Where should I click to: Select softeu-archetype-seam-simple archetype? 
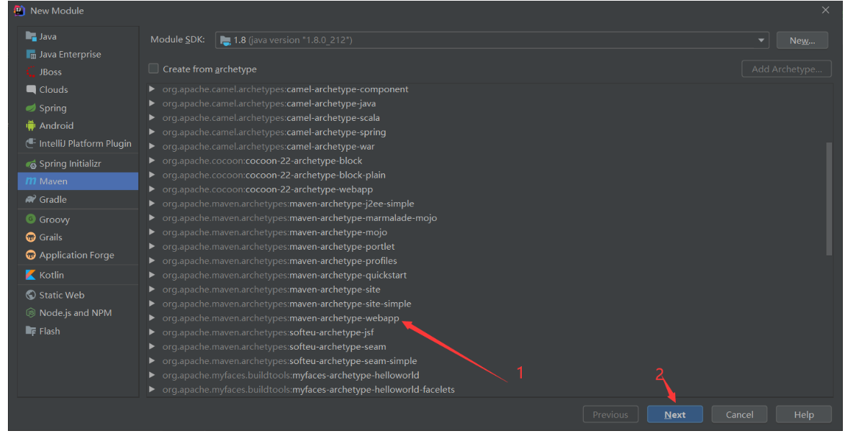tap(289, 361)
